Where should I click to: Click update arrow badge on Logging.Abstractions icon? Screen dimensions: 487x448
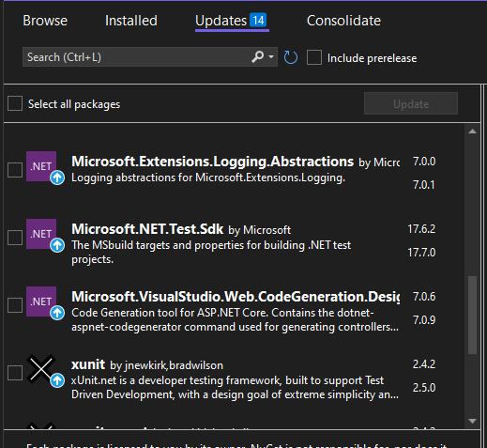(x=57, y=178)
